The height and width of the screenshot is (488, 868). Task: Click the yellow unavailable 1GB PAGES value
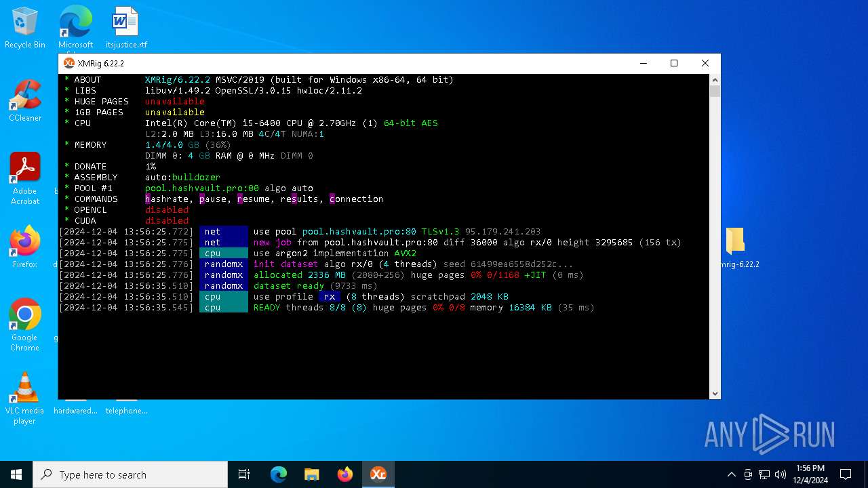tap(175, 113)
